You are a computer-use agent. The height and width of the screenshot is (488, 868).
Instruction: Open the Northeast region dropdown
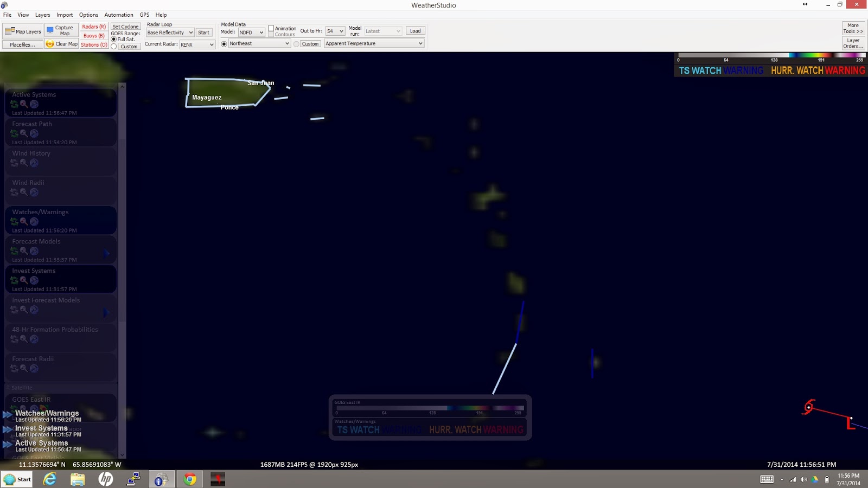point(259,43)
